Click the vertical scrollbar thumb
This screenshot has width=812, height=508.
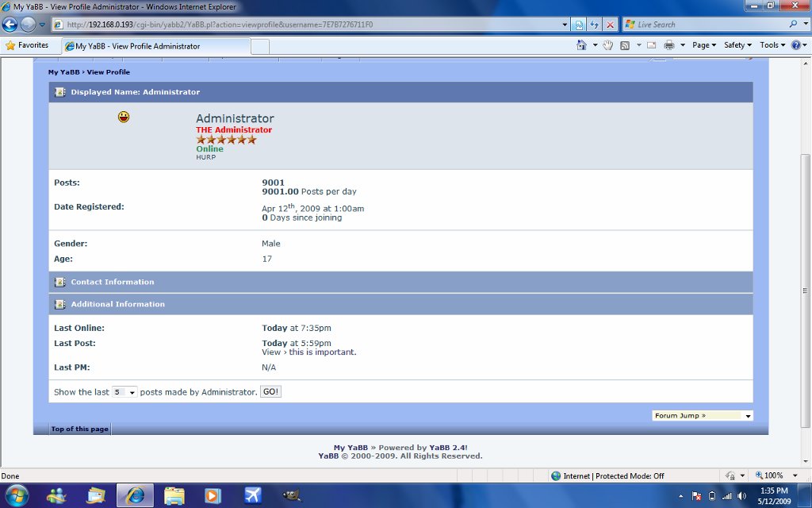(x=806, y=291)
